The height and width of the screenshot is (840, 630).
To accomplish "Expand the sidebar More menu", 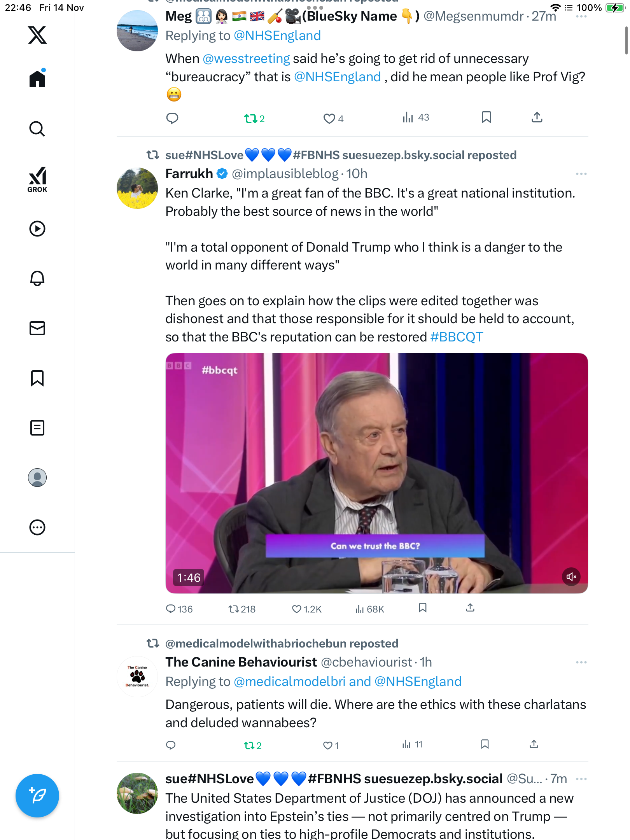I will coord(37,527).
